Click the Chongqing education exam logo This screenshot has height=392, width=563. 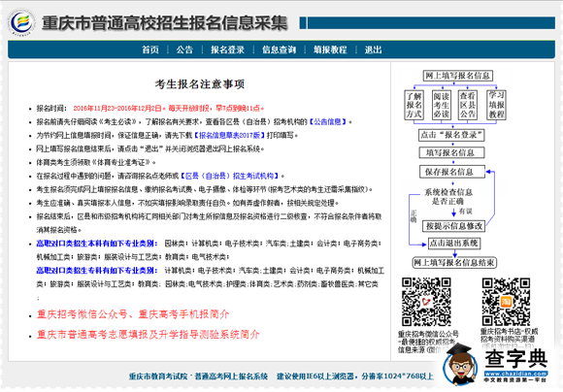tap(22, 22)
